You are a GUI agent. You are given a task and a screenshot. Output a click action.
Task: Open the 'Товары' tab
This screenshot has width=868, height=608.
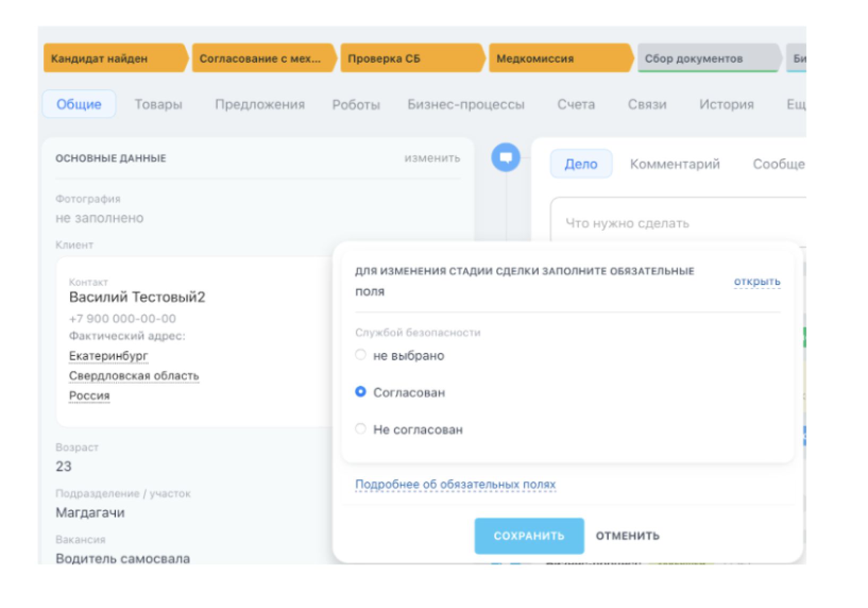(158, 104)
